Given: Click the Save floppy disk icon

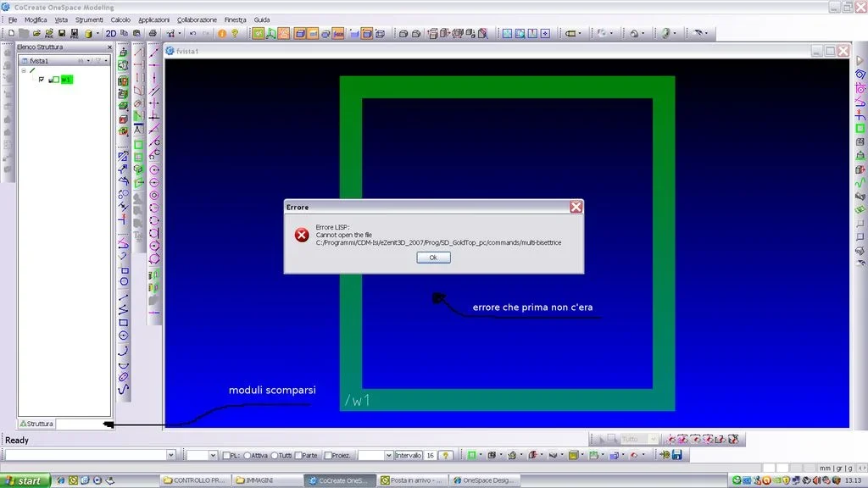Looking at the screenshot, I should point(62,34).
